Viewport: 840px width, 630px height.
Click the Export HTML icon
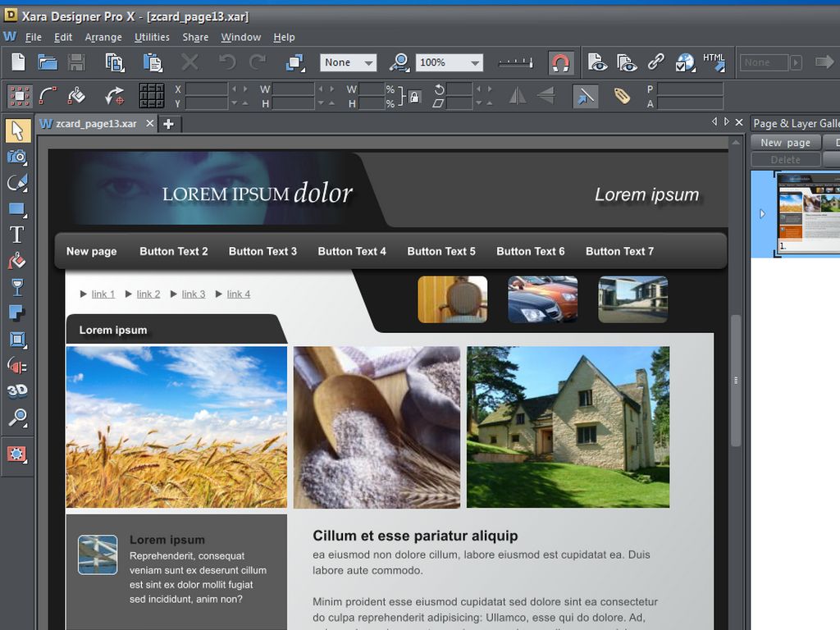pyautogui.click(x=714, y=62)
